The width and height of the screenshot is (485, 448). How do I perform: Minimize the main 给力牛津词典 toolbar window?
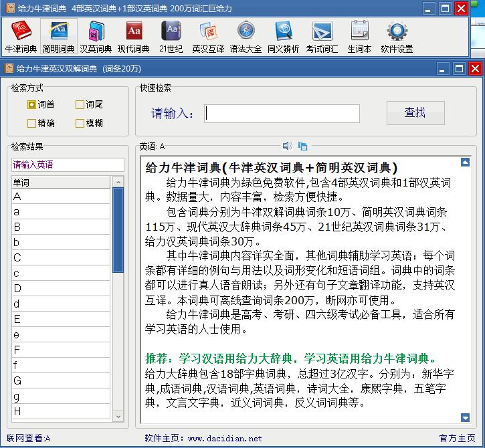[x=428, y=8]
